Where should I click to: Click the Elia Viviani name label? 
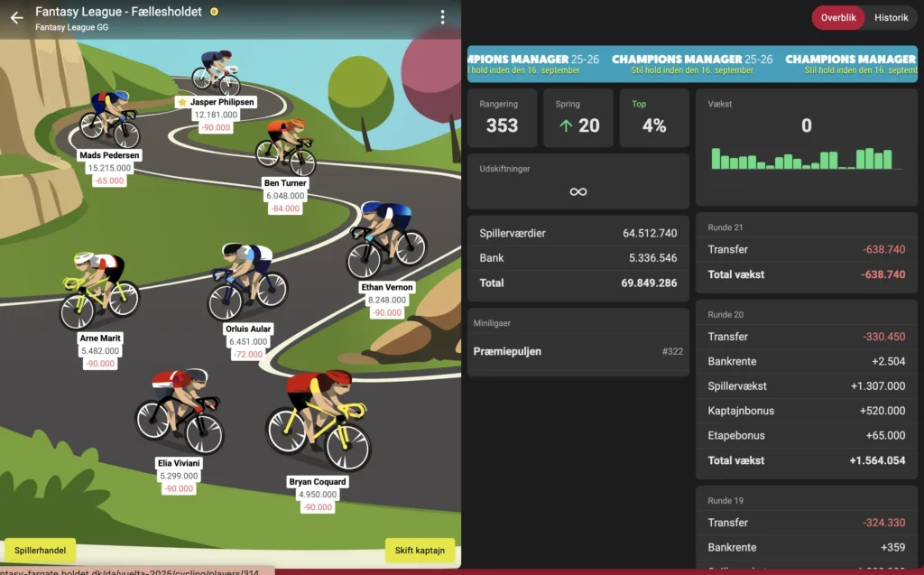click(x=179, y=463)
